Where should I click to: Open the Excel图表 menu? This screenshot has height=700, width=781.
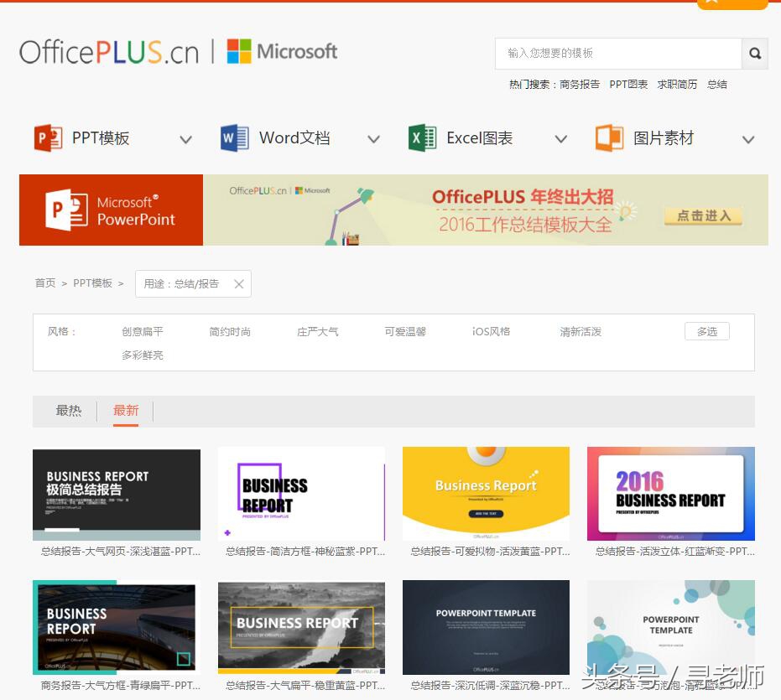480,138
